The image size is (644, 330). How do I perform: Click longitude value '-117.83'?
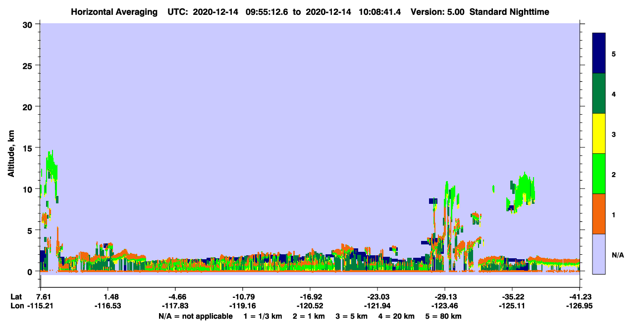point(175,306)
